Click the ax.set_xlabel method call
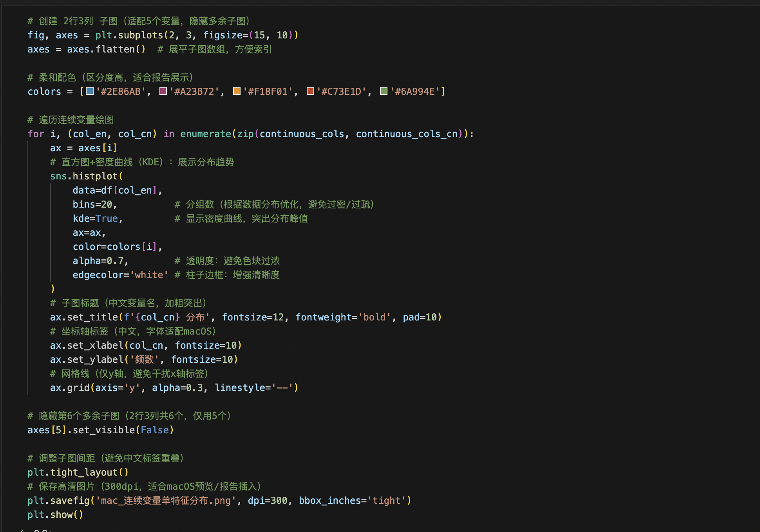Image resolution: width=760 pixels, height=532 pixels. pyautogui.click(x=95, y=346)
